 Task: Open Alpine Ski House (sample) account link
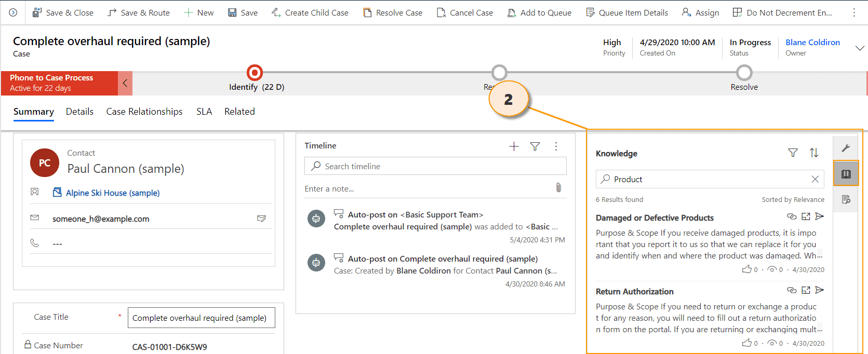[x=113, y=193]
